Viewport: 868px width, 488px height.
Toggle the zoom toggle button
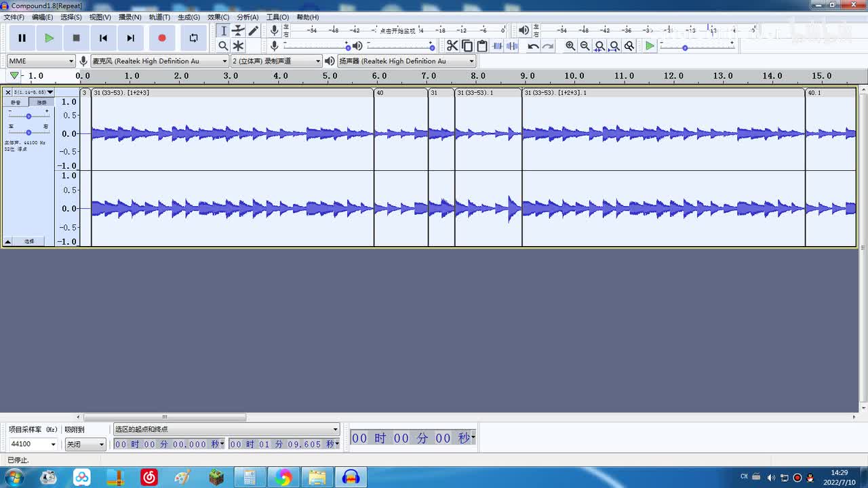point(629,45)
